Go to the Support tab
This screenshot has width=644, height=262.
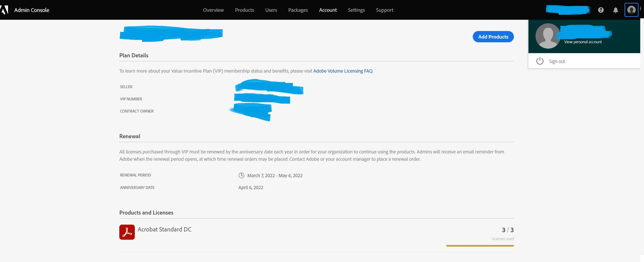tap(384, 10)
